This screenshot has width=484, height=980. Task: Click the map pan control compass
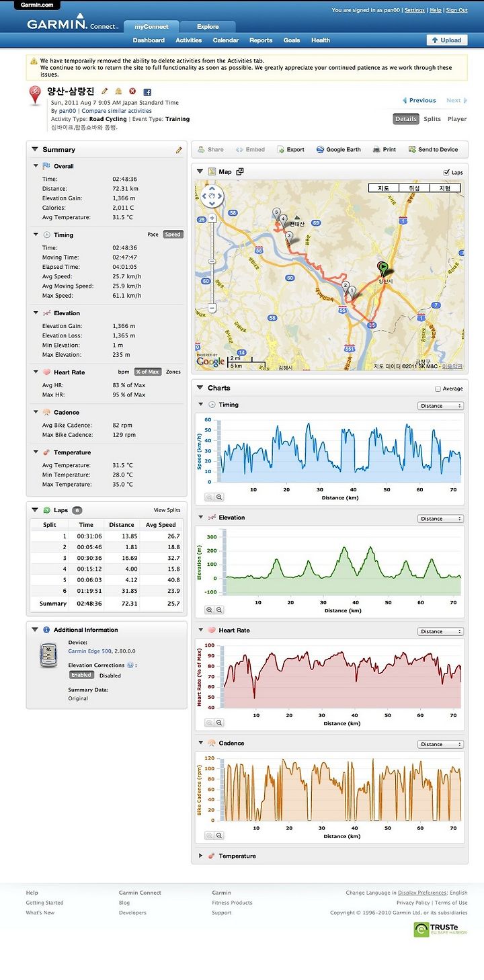pos(212,196)
